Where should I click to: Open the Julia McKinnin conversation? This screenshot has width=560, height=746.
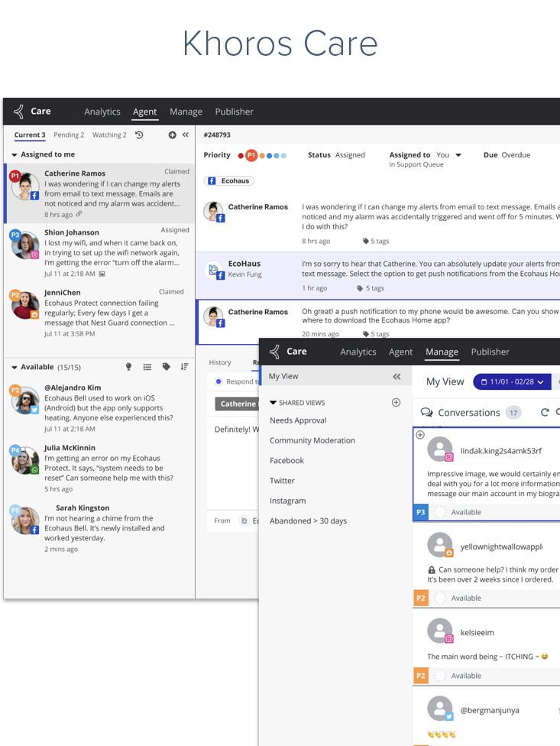point(99,468)
